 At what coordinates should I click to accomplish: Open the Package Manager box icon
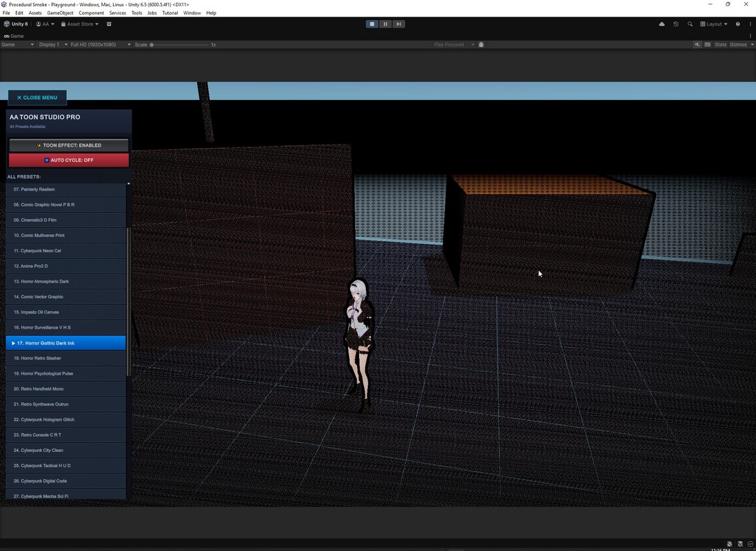(x=109, y=24)
